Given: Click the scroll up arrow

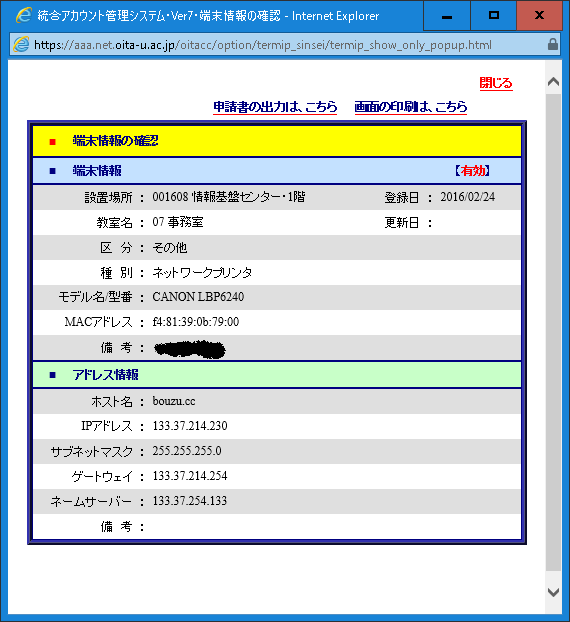Looking at the screenshot, I should [553, 82].
